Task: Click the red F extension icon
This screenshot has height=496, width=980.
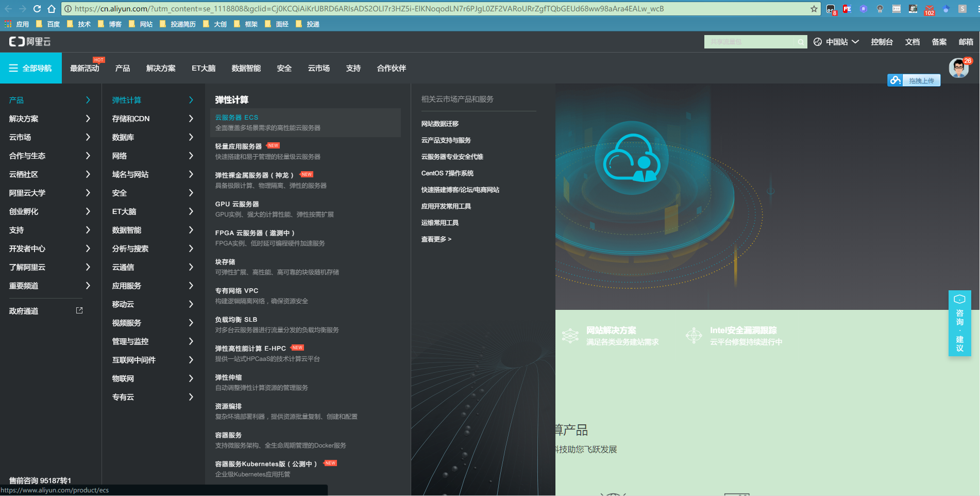Action: click(x=847, y=9)
